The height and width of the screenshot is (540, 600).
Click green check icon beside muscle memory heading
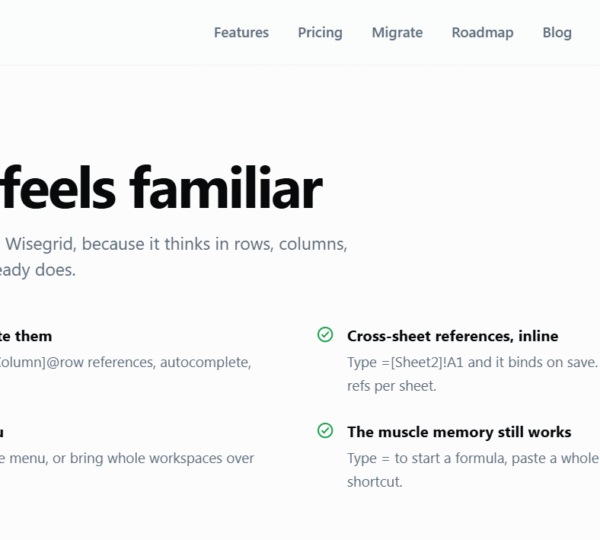click(x=325, y=431)
